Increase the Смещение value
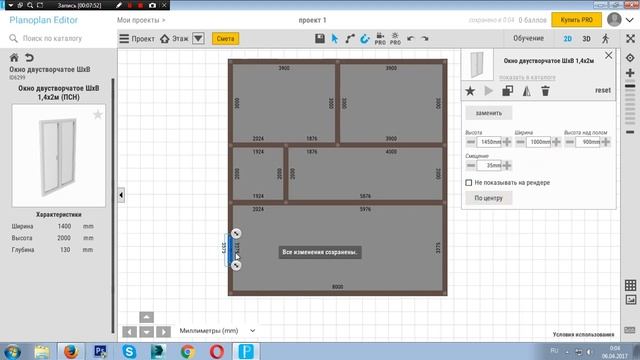The width and height of the screenshot is (640, 360). click(x=507, y=165)
